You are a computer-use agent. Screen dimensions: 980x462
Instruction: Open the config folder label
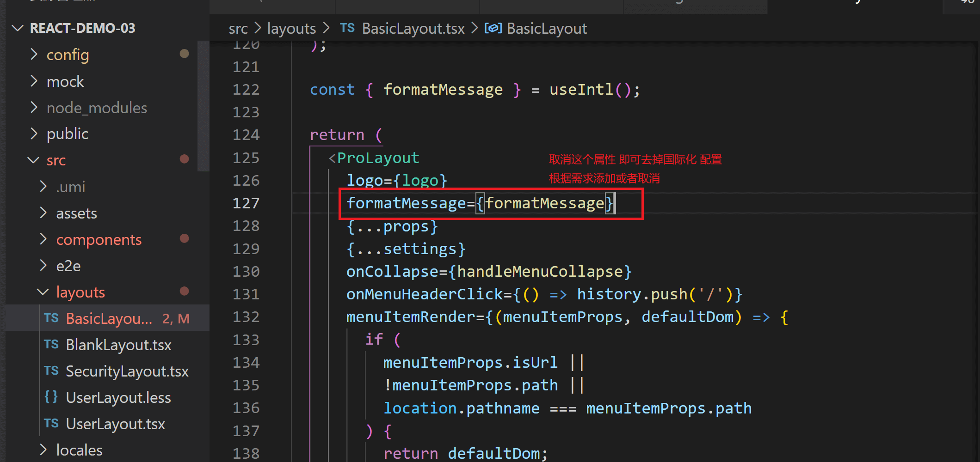68,55
